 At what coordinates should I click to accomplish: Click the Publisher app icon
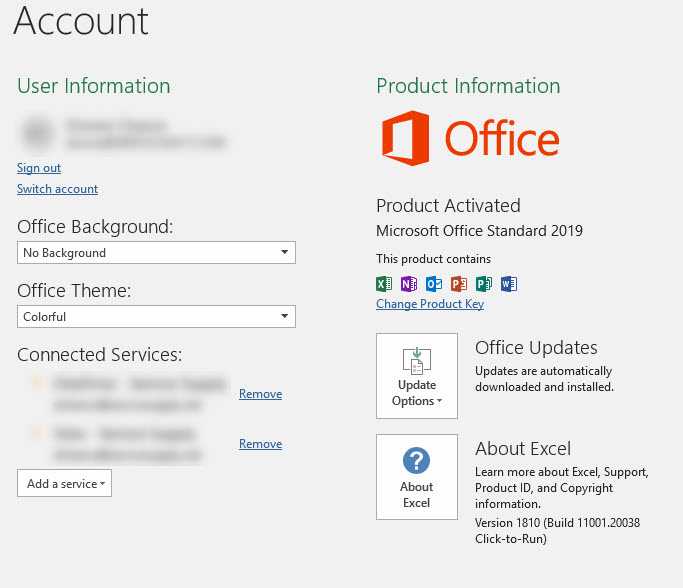[x=484, y=284]
